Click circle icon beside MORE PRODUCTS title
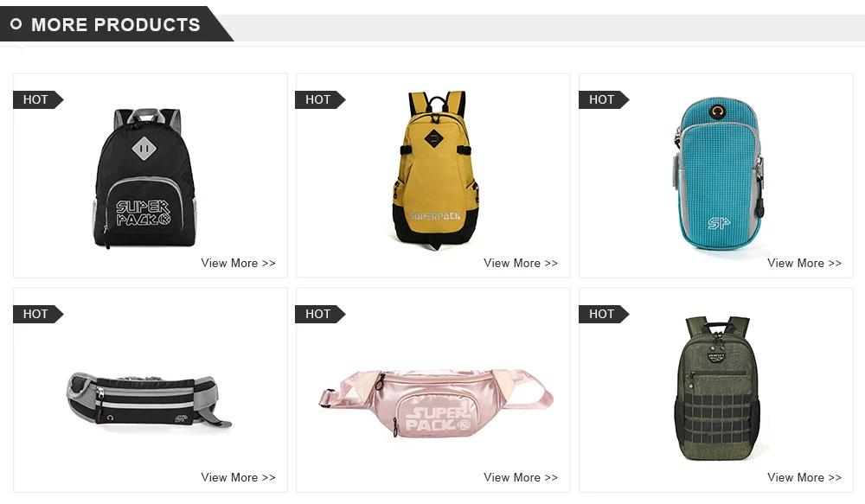 coord(16,24)
